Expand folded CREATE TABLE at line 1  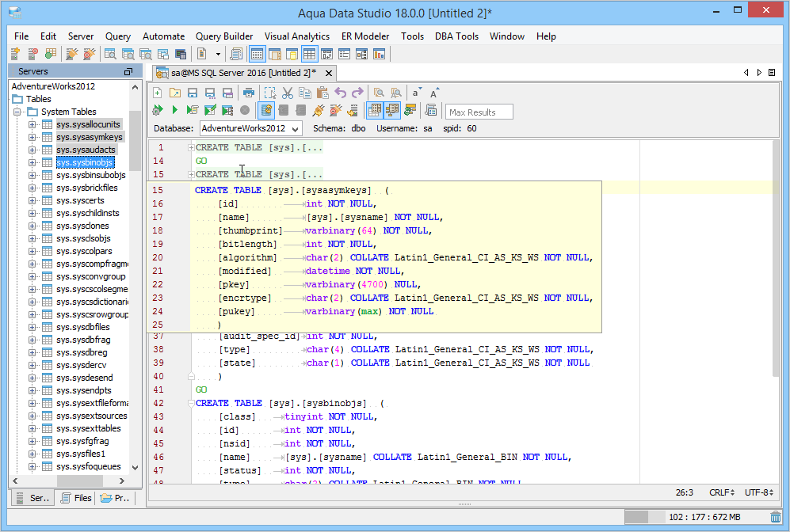(x=191, y=147)
